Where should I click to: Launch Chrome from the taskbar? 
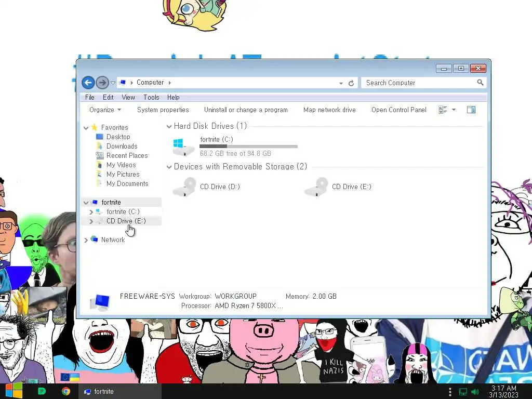pos(66,391)
